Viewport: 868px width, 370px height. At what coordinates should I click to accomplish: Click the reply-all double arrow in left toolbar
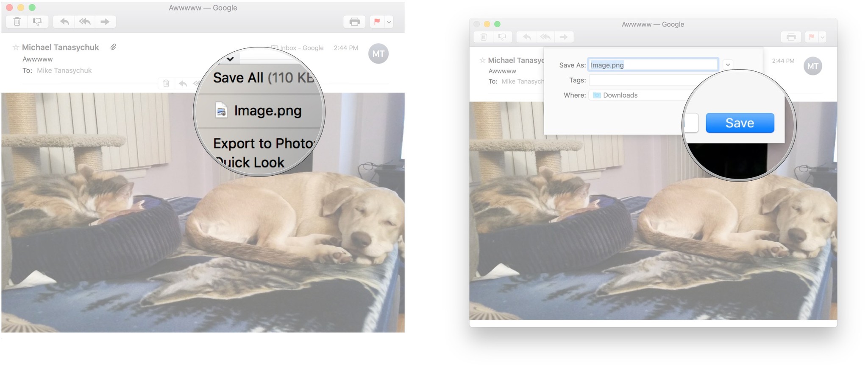pos(85,21)
